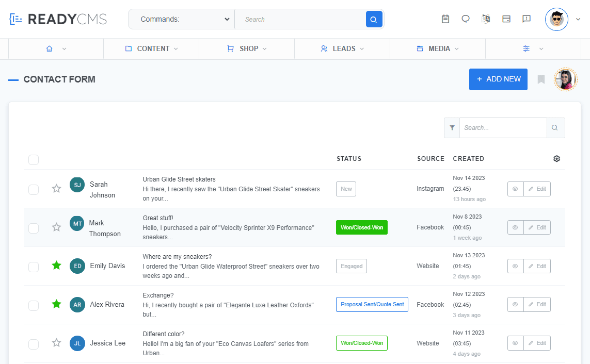Edit the Emily Davis message
The width and height of the screenshot is (590, 364).
click(x=537, y=266)
